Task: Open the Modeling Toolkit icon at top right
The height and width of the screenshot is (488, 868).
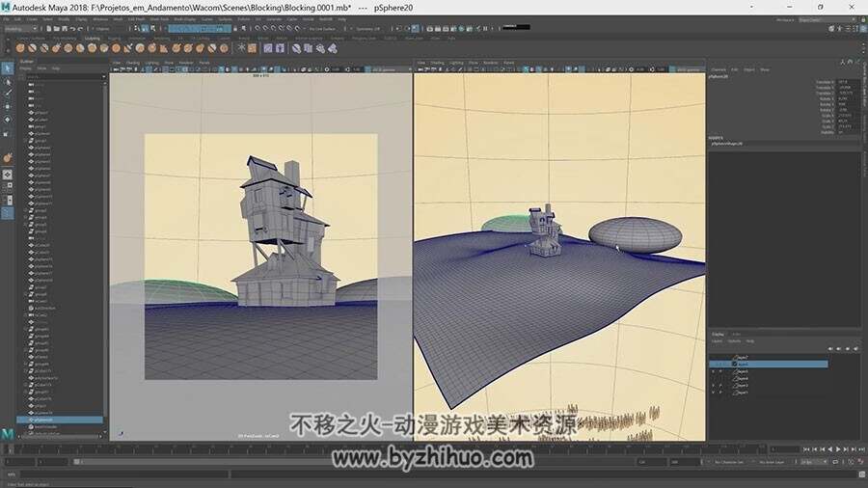Action: point(831,29)
